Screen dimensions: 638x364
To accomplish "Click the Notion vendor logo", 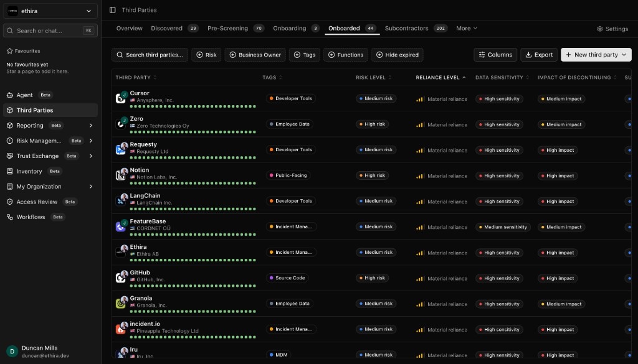I will point(120,175).
